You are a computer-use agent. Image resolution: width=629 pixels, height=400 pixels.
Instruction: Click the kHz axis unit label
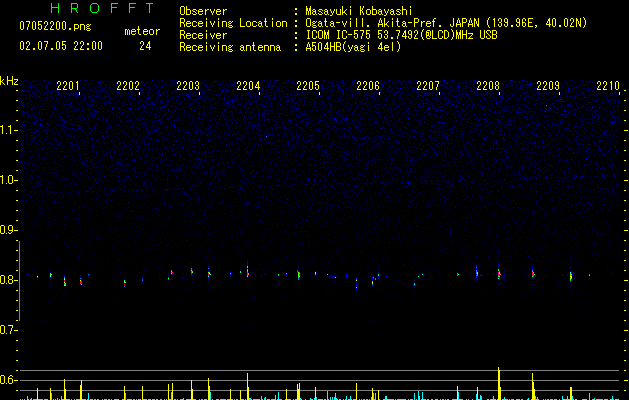[9, 81]
